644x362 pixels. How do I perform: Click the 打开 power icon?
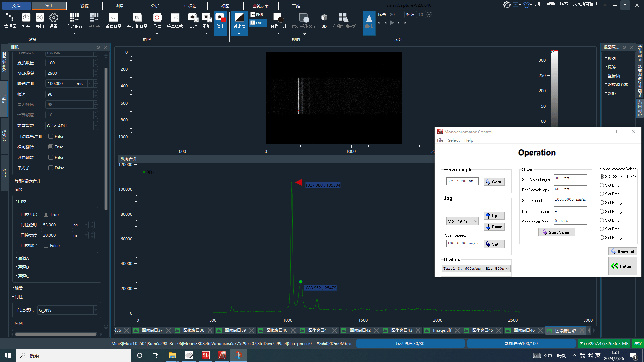click(26, 21)
